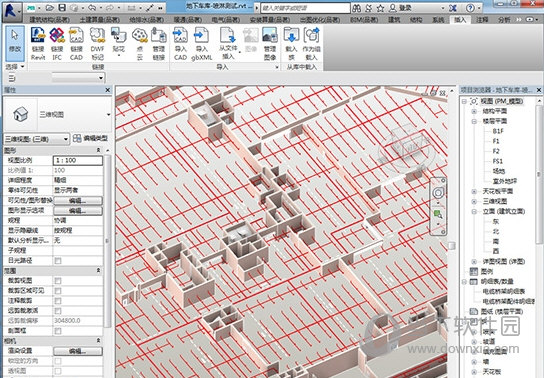Click the View Scale 1:100 field

(x=78, y=160)
